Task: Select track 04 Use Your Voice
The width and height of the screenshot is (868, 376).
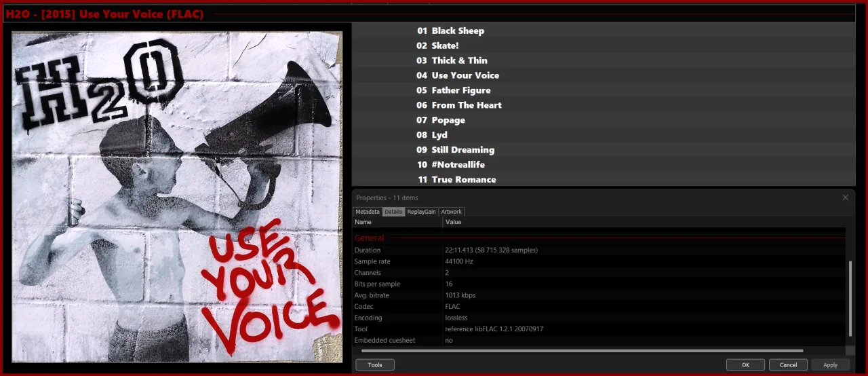Action: click(x=604, y=75)
